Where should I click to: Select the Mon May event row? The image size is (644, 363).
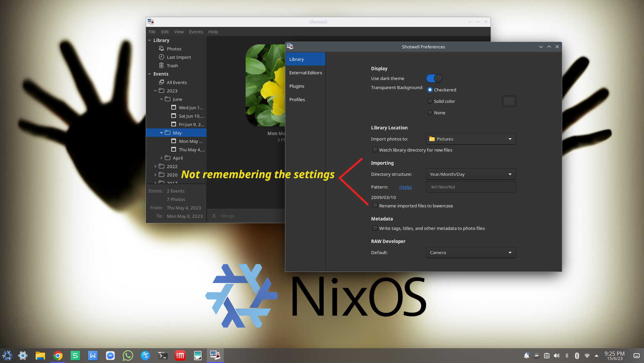pos(176,141)
